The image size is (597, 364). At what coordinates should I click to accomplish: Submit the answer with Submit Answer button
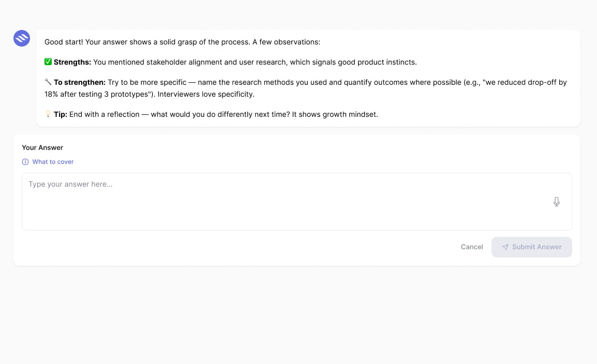click(x=531, y=247)
